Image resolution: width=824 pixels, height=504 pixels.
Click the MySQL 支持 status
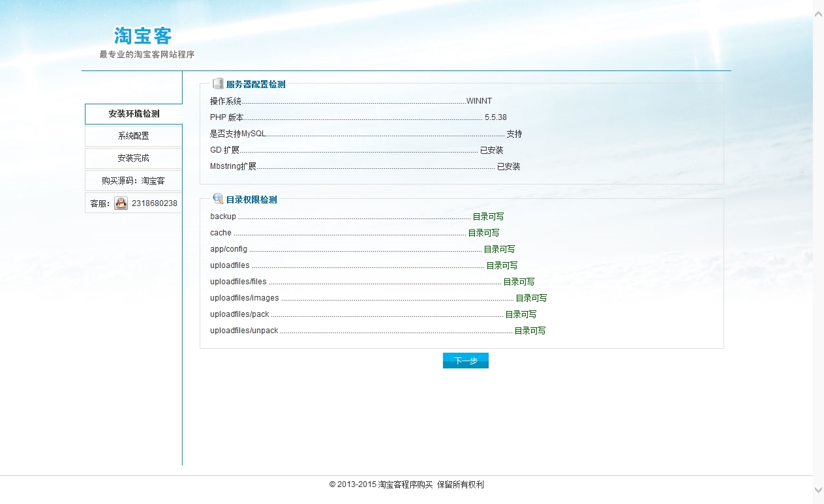click(x=514, y=134)
